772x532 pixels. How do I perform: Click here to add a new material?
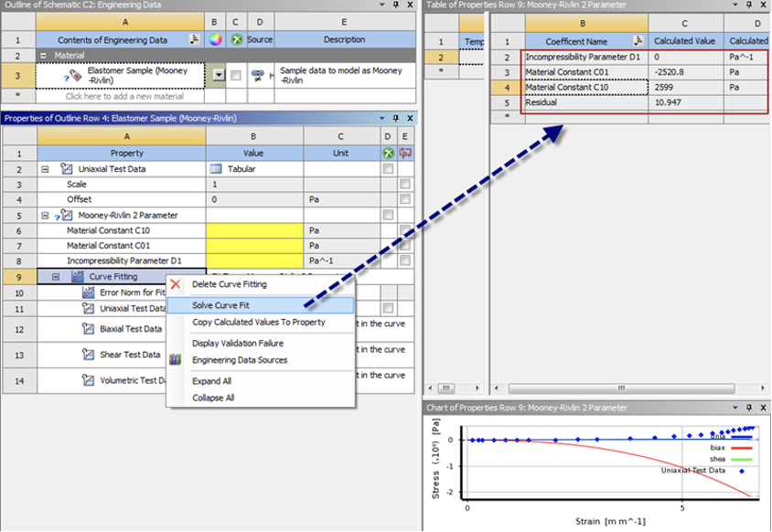tap(124, 97)
